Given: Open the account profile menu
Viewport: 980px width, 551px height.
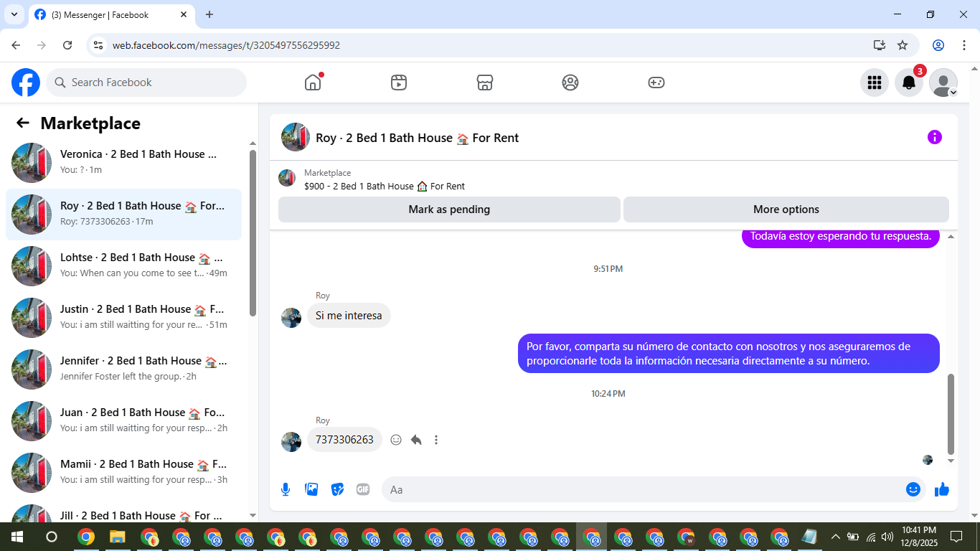Looking at the screenshot, I should tap(943, 83).
